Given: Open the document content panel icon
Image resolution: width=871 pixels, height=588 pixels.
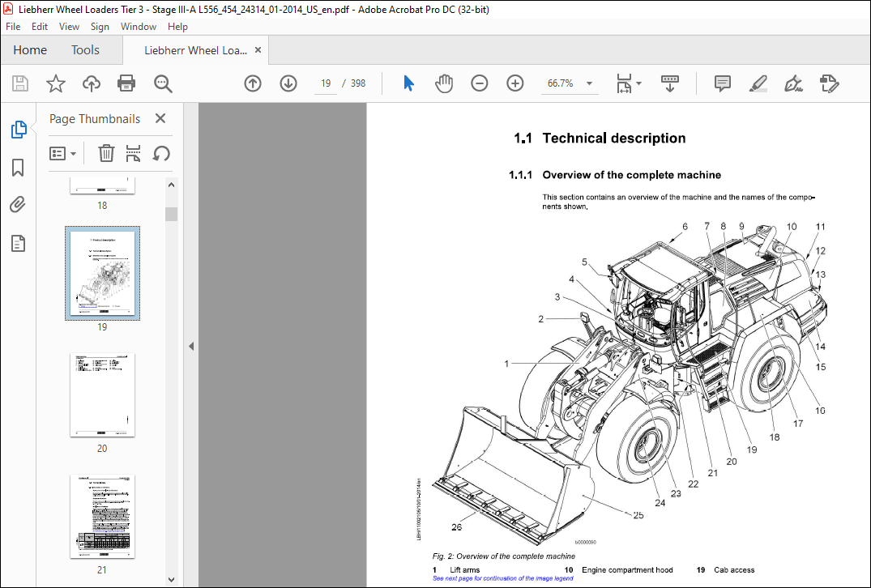Looking at the screenshot, I should pyautogui.click(x=18, y=243).
